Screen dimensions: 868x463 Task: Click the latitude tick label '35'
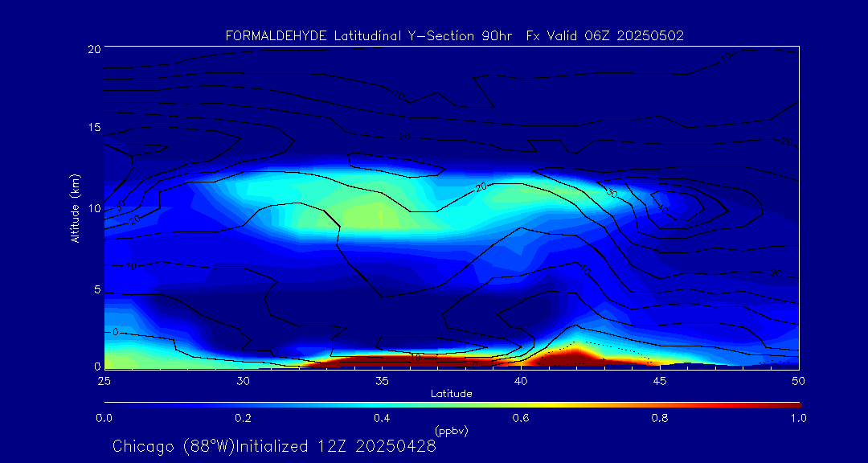click(x=382, y=381)
